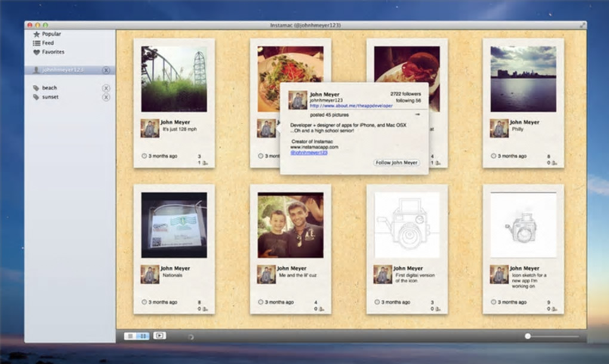609x364 pixels.
Task: Click the tag icon beside beach
Action: coord(36,88)
